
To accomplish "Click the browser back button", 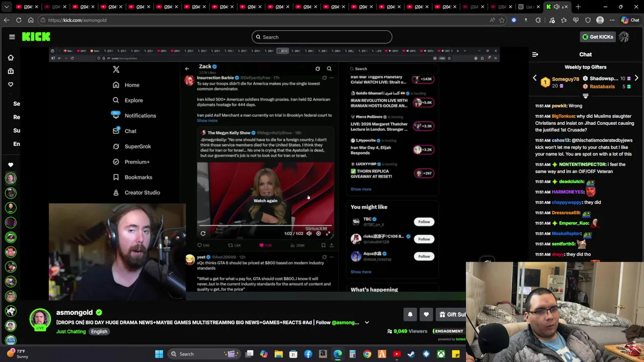I will pyautogui.click(x=7, y=20).
